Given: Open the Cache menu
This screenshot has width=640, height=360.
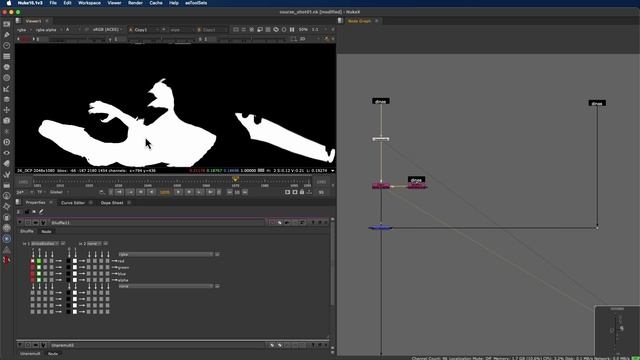Looking at the screenshot, I should click(x=156, y=3).
